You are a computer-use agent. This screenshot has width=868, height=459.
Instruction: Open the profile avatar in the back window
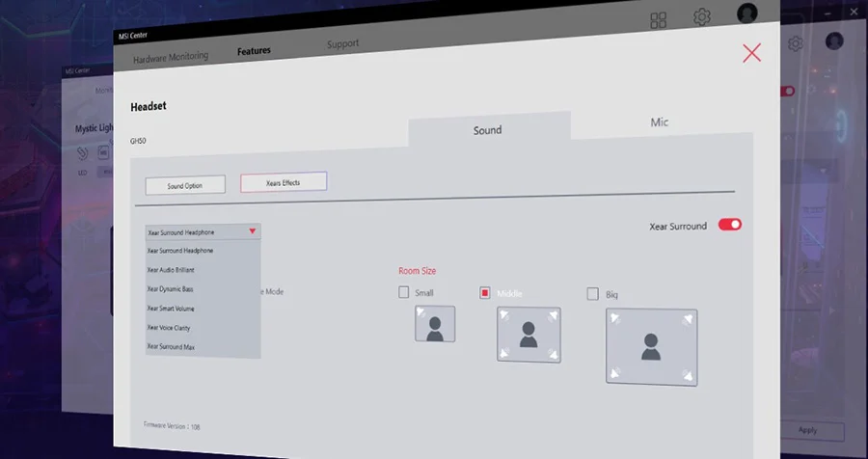click(834, 40)
